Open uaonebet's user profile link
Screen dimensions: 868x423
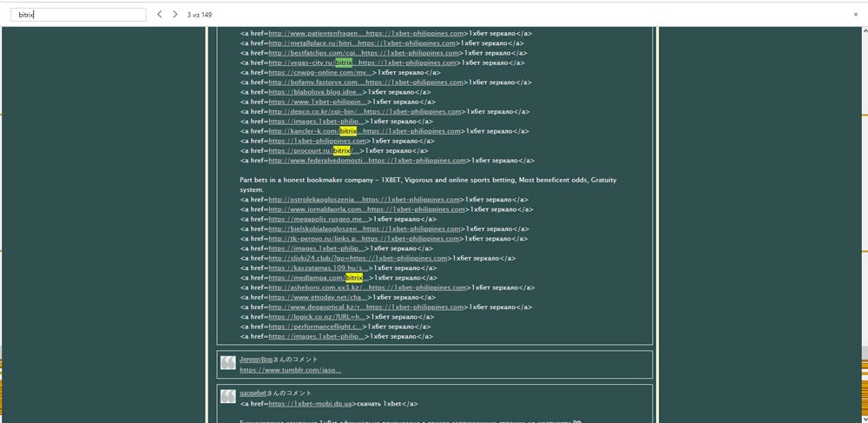click(x=253, y=393)
